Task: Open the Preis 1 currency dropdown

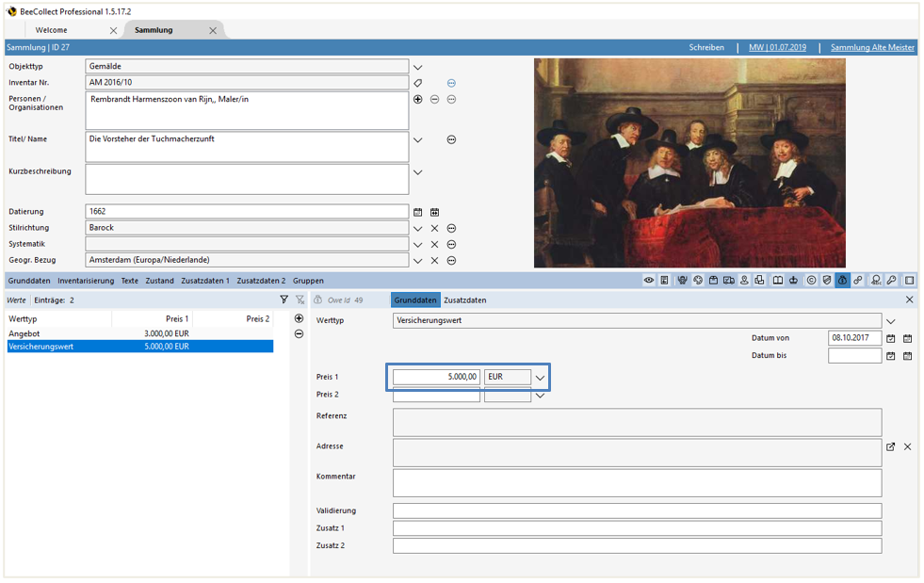Action: [x=540, y=378]
